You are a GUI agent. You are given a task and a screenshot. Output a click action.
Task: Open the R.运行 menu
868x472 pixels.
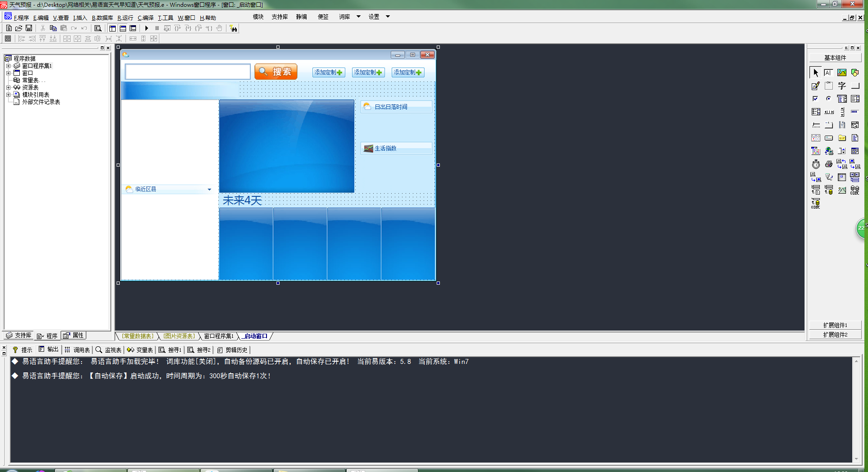[x=125, y=18]
